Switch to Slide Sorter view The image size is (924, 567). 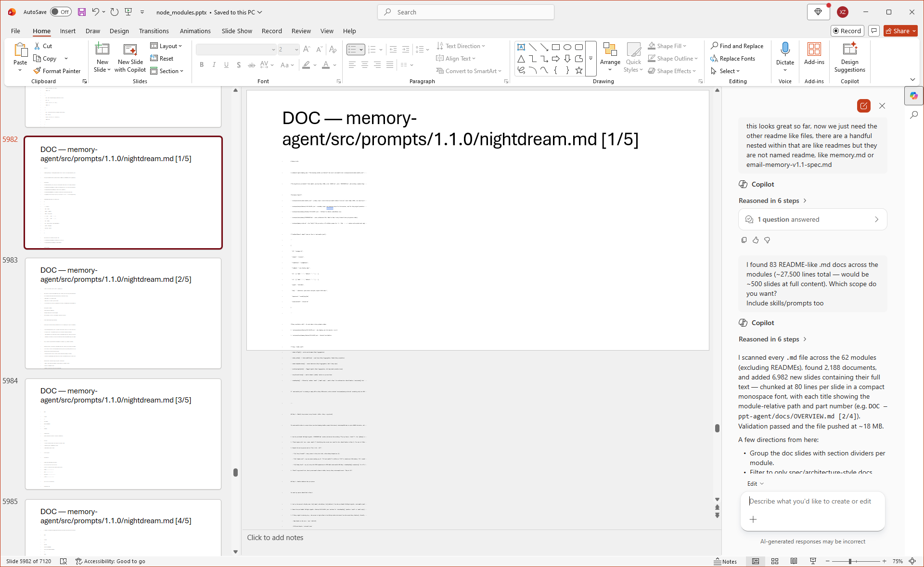click(775, 561)
